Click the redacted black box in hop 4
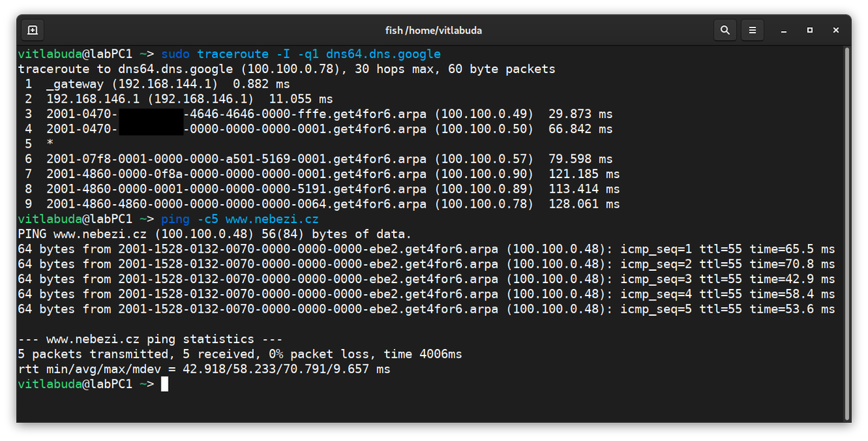 point(151,129)
